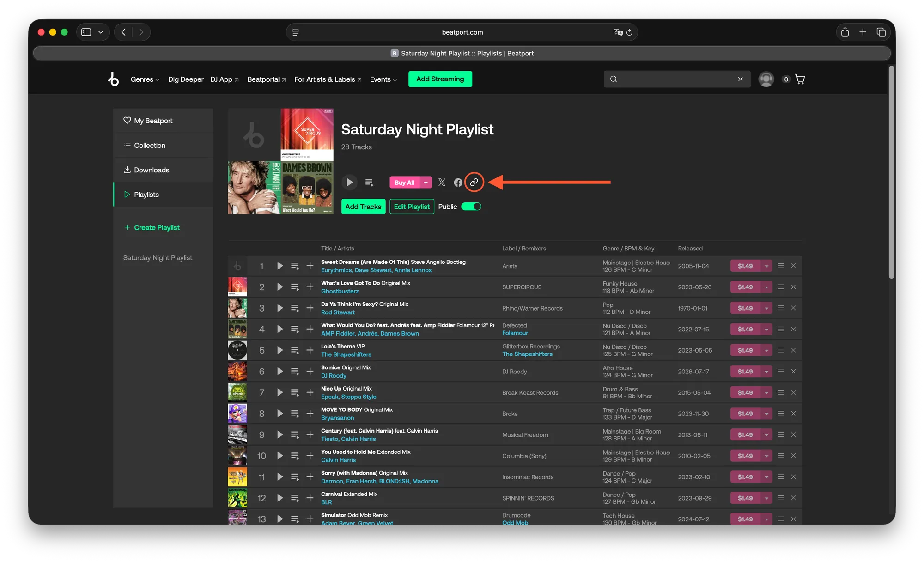The image size is (924, 562).
Task: Buy What's Love Got To Do for $1.49
Action: [x=745, y=287]
